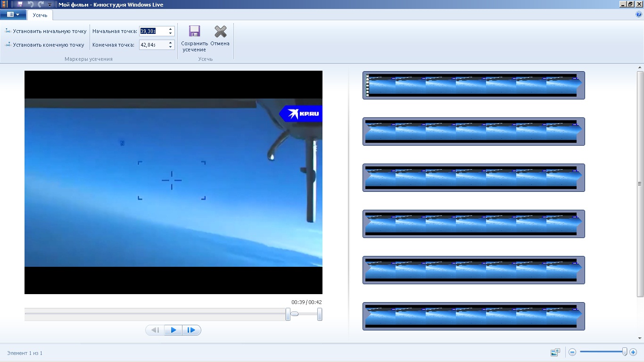This screenshot has height=362, width=644.
Task: Decrease Конечная точка value with down arrow
Action: (x=171, y=47)
